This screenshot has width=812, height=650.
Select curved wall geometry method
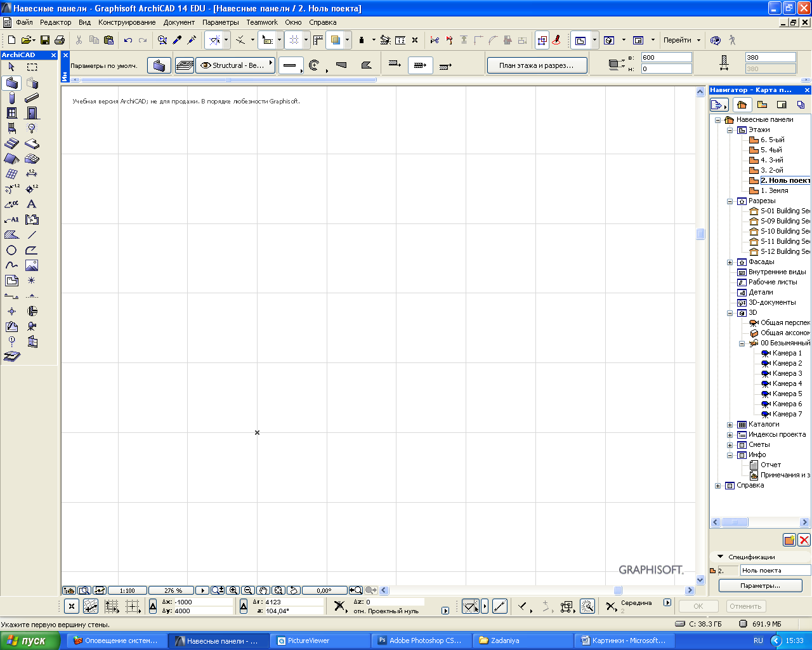tap(313, 65)
